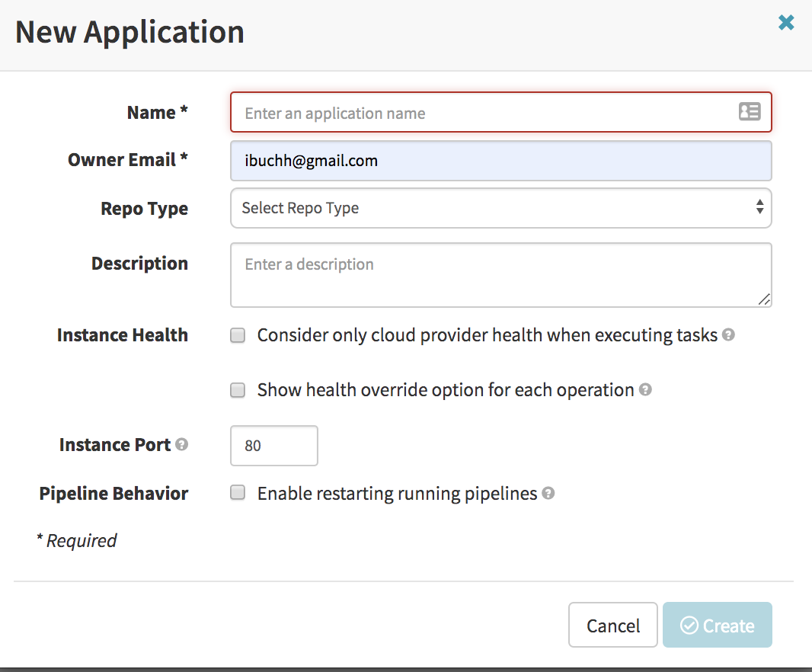Click the checkmark icon inside Create button

click(x=689, y=625)
